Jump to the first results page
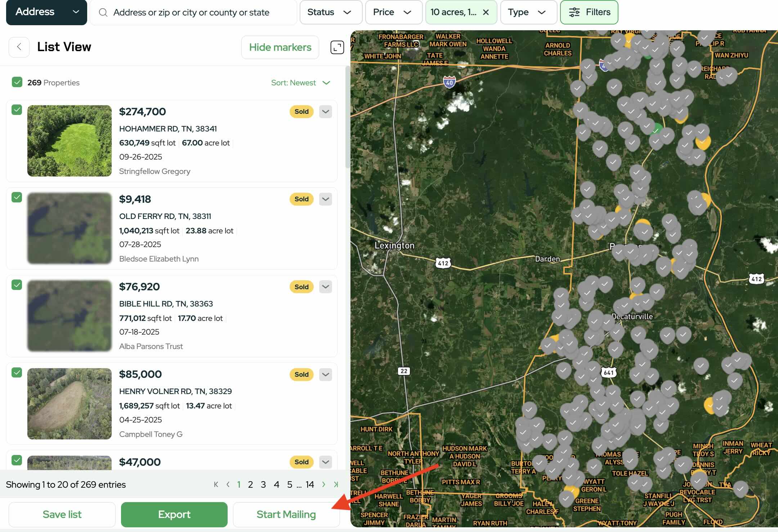The width and height of the screenshot is (778, 532). pyautogui.click(x=216, y=484)
